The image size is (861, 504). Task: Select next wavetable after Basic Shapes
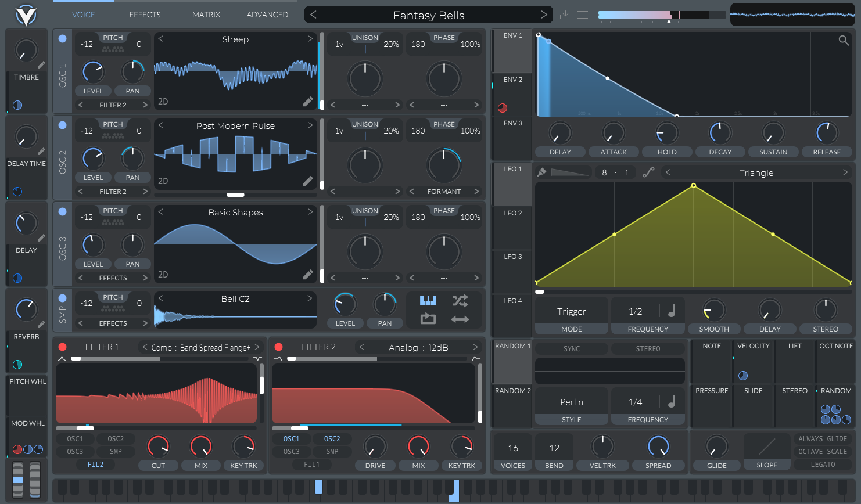tap(310, 212)
